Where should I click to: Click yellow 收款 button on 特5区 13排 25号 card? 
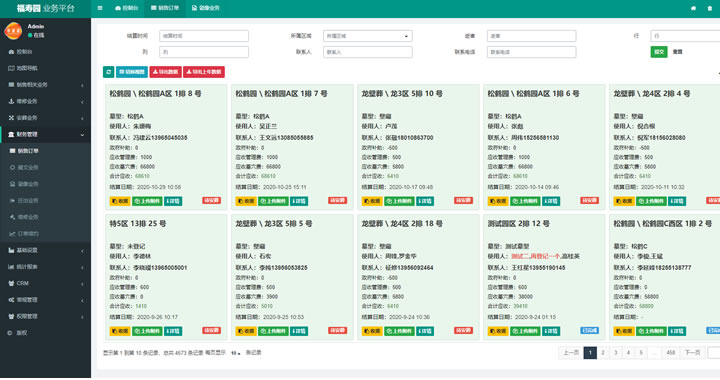(x=120, y=331)
